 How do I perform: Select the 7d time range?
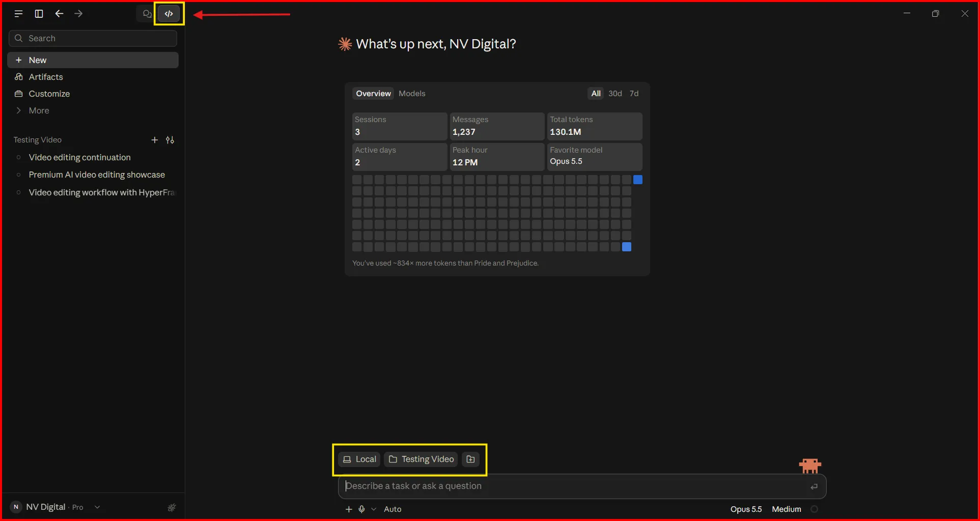tap(634, 94)
